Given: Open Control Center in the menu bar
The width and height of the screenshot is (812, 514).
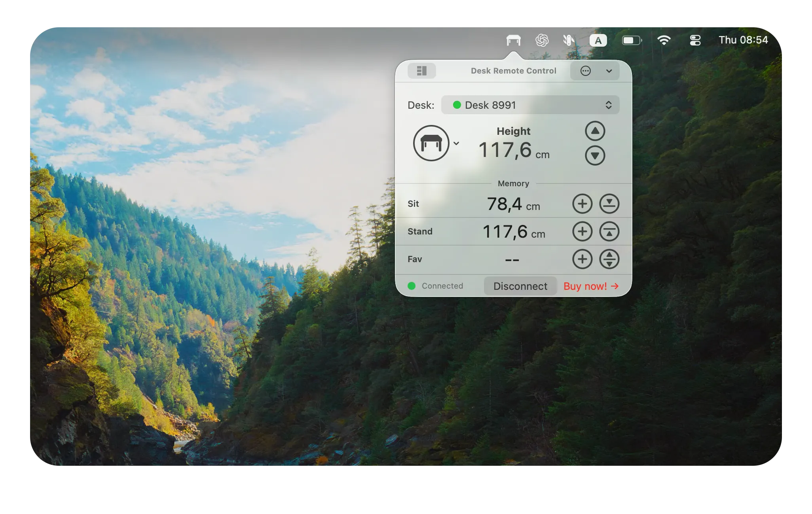Looking at the screenshot, I should pos(695,40).
